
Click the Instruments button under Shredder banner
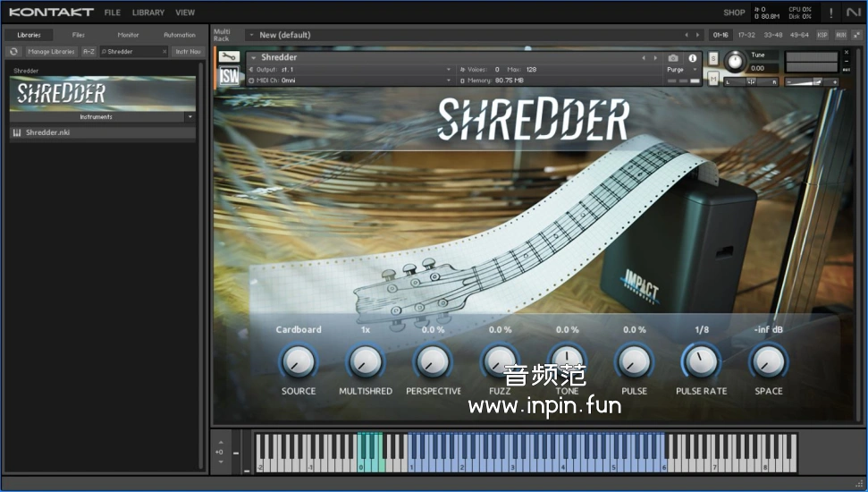point(97,117)
